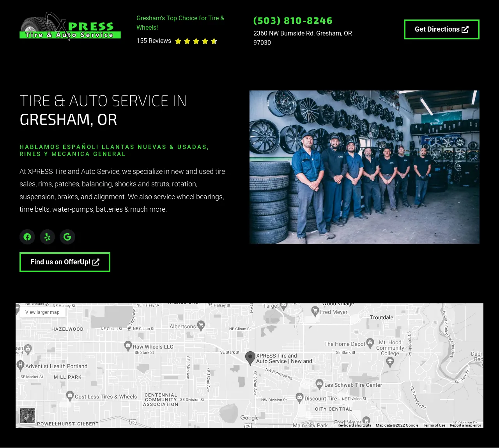Click the five-star rating display

[196, 41]
